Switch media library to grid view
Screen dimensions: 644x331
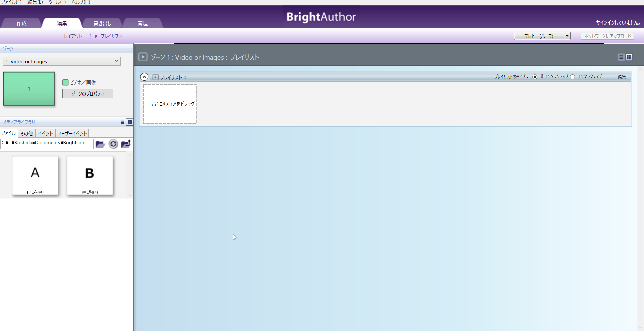[130, 122]
